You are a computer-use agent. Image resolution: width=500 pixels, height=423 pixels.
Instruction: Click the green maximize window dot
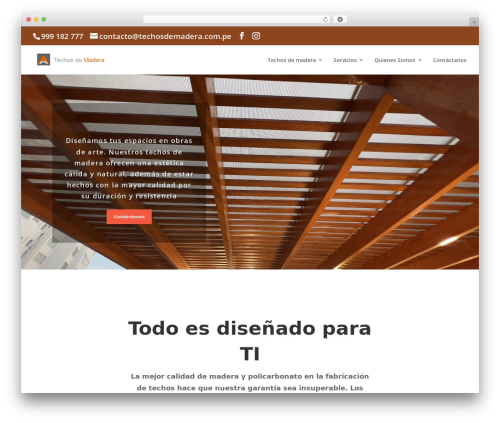pos(44,19)
